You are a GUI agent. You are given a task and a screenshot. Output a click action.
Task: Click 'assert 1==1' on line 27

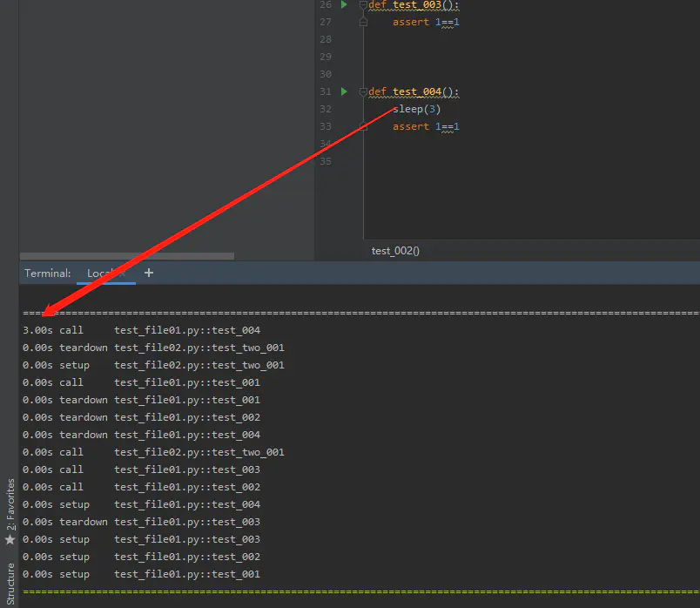point(426,23)
